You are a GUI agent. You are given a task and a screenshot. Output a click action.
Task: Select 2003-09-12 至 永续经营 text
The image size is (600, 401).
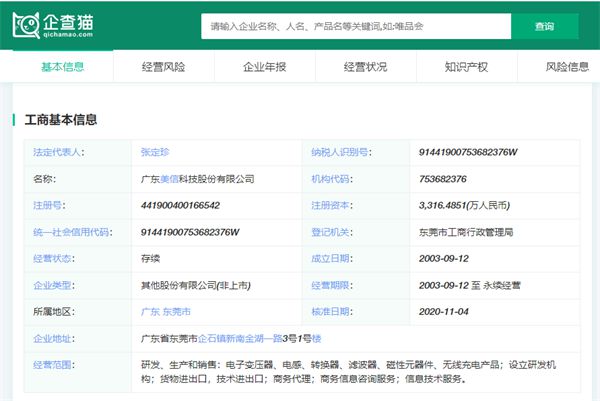(x=470, y=285)
